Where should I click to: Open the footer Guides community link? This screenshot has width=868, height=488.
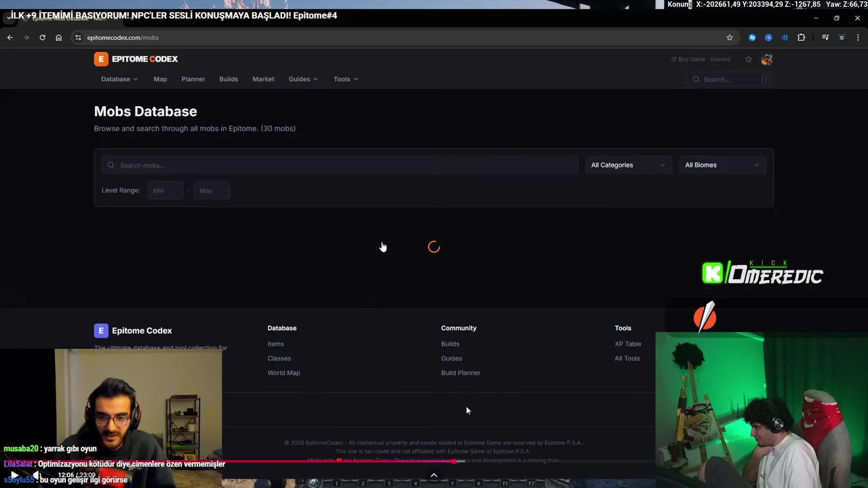(x=452, y=359)
